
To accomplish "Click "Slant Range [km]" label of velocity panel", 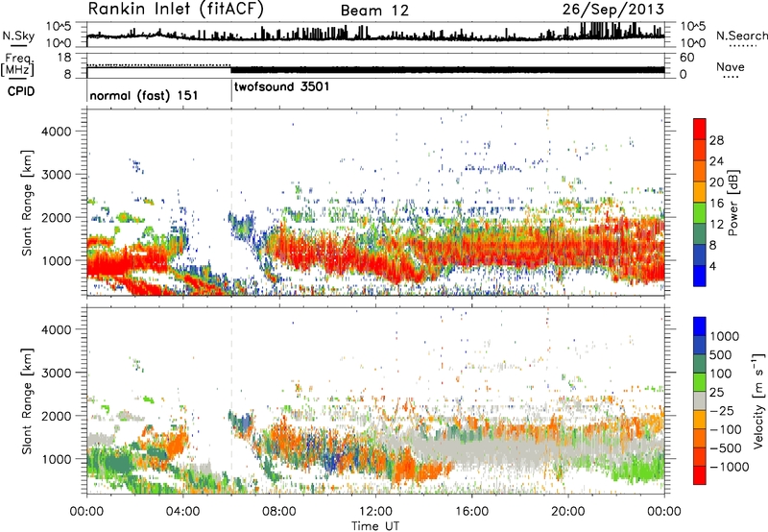I will click(27, 400).
